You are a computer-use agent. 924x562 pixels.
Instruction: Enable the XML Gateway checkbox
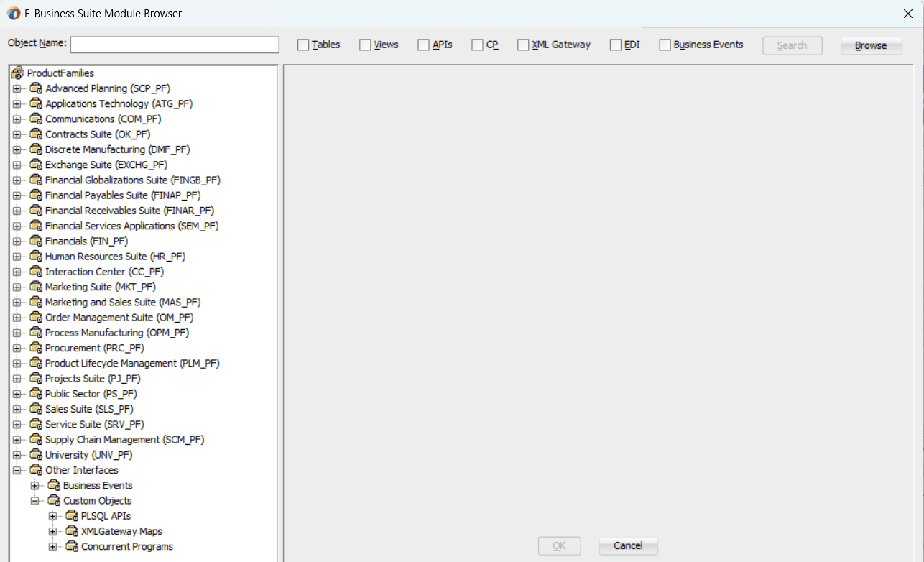pyautogui.click(x=523, y=45)
